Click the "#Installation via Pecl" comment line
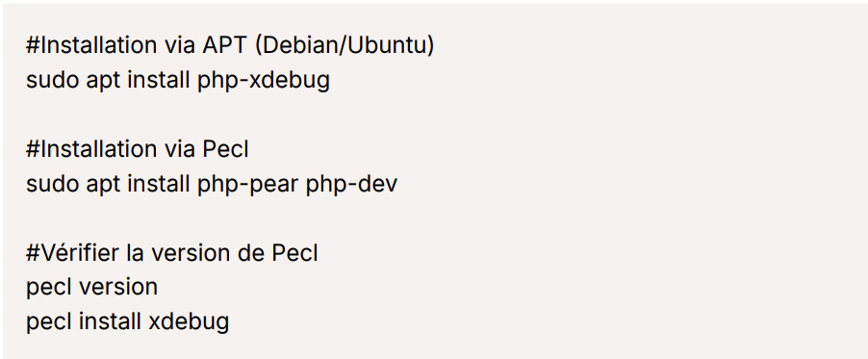 click(x=138, y=149)
